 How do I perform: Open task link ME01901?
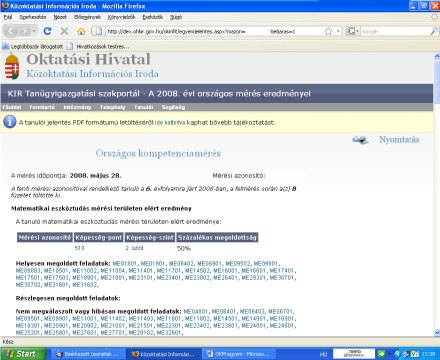tap(153, 264)
